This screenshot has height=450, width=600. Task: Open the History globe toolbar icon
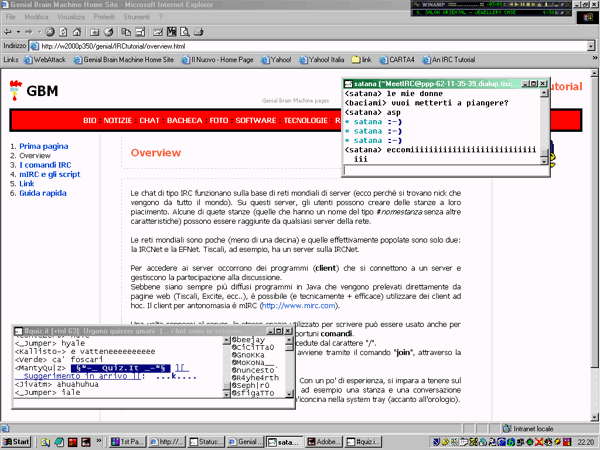click(109, 32)
